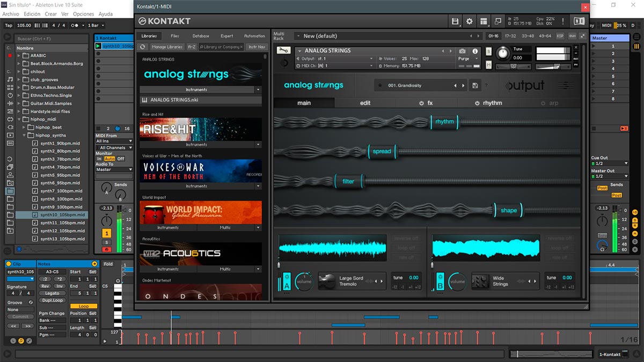
Task: Click A-Z sort button
Action: tap(192, 47)
